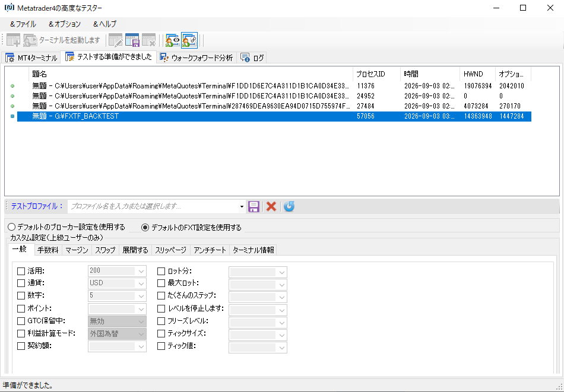Open the 手数料 settings tab
This screenshot has width=564, height=392.
(48, 250)
